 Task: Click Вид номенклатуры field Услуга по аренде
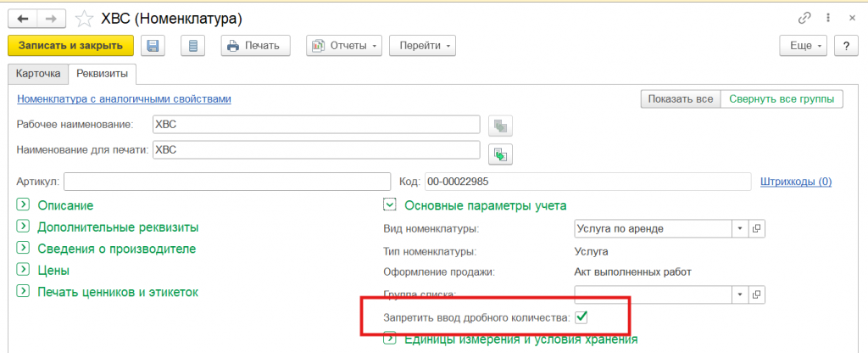point(654,228)
